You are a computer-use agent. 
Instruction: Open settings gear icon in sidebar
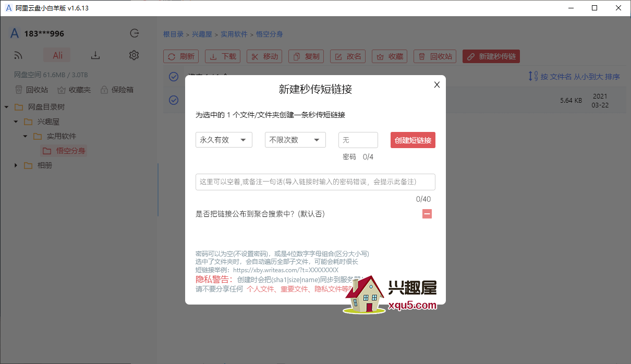coord(134,55)
